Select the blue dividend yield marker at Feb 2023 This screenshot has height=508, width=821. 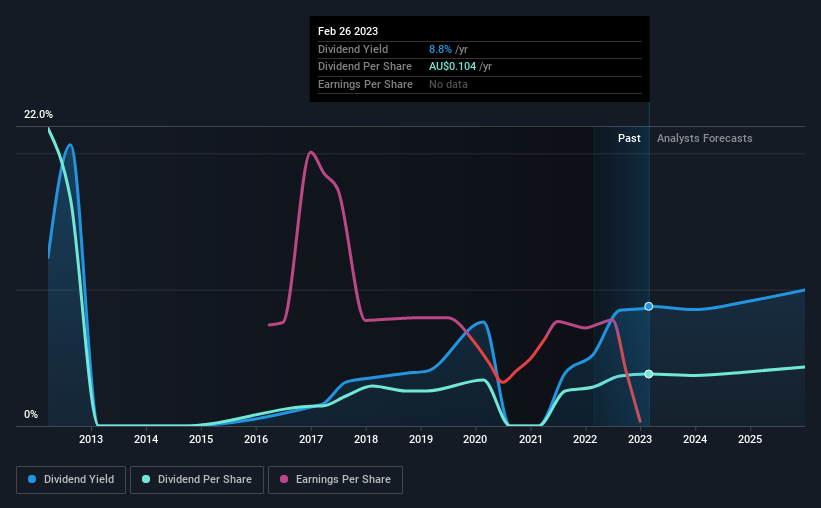coord(649,306)
